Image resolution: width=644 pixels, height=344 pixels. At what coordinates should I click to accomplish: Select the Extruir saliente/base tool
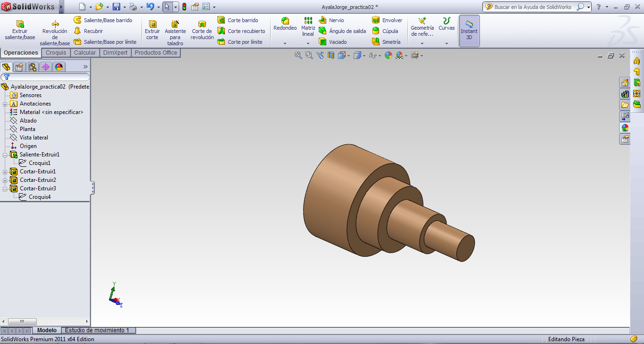pyautogui.click(x=19, y=28)
